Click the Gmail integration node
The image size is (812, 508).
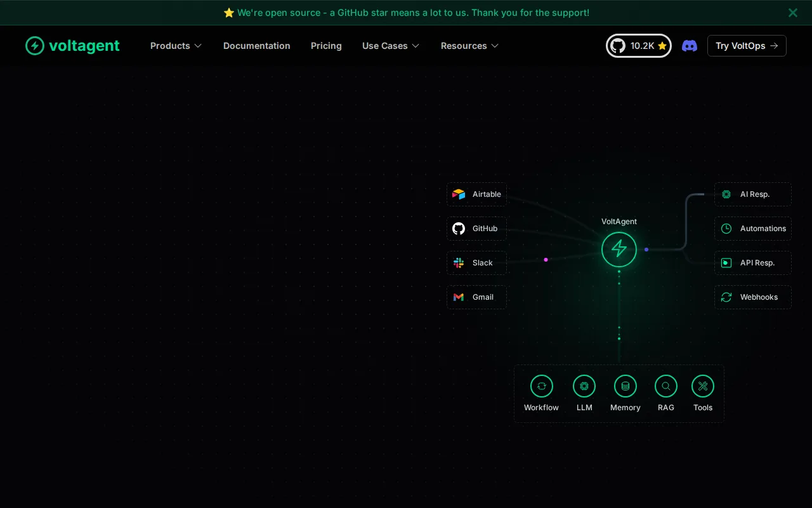[x=476, y=297]
